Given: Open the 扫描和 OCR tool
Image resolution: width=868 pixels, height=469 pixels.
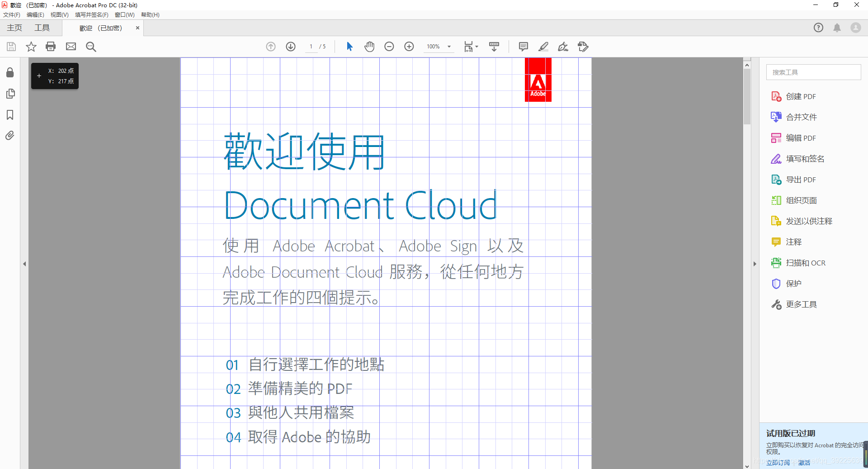Looking at the screenshot, I should coord(798,263).
